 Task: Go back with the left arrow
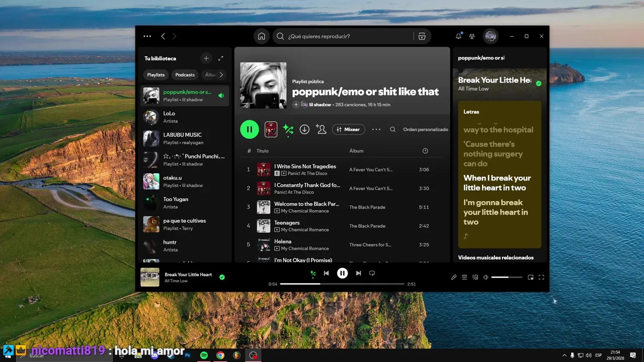click(163, 36)
